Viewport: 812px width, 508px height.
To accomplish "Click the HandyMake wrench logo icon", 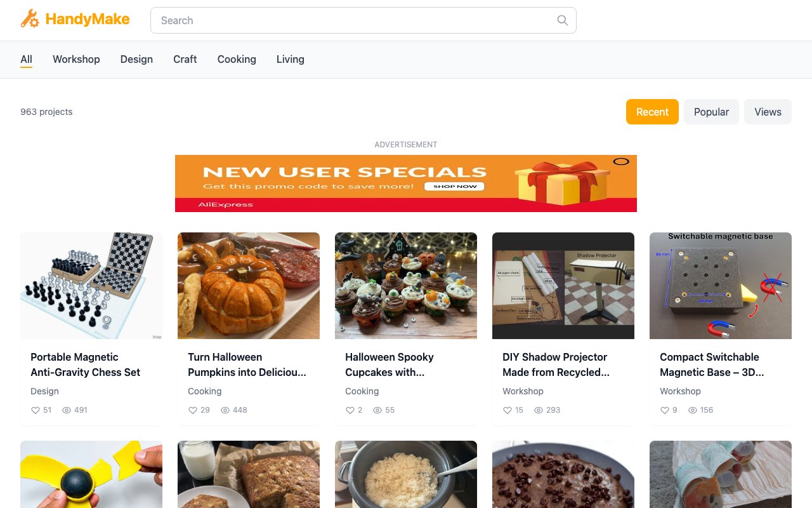I will [x=30, y=19].
